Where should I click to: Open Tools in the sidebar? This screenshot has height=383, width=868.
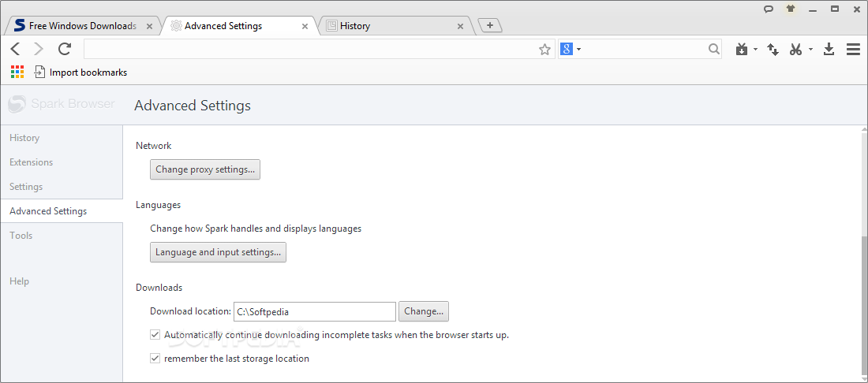tap(21, 236)
